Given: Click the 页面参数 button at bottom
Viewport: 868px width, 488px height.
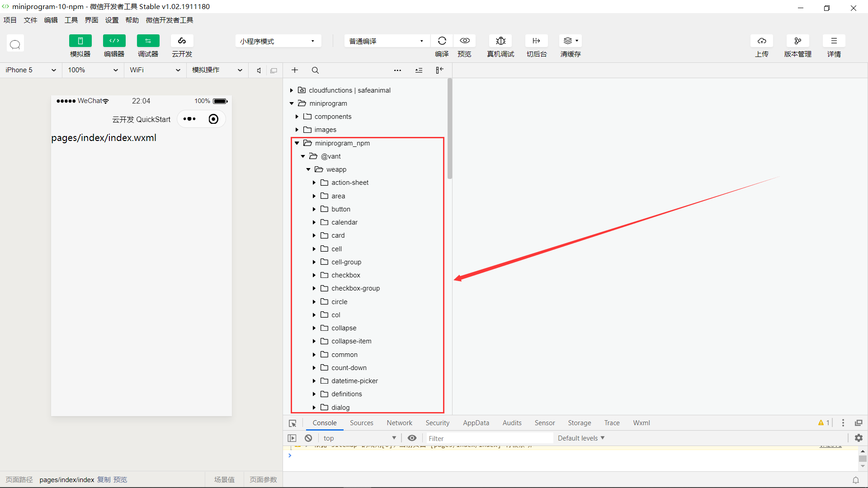Looking at the screenshot, I should pyautogui.click(x=263, y=479).
